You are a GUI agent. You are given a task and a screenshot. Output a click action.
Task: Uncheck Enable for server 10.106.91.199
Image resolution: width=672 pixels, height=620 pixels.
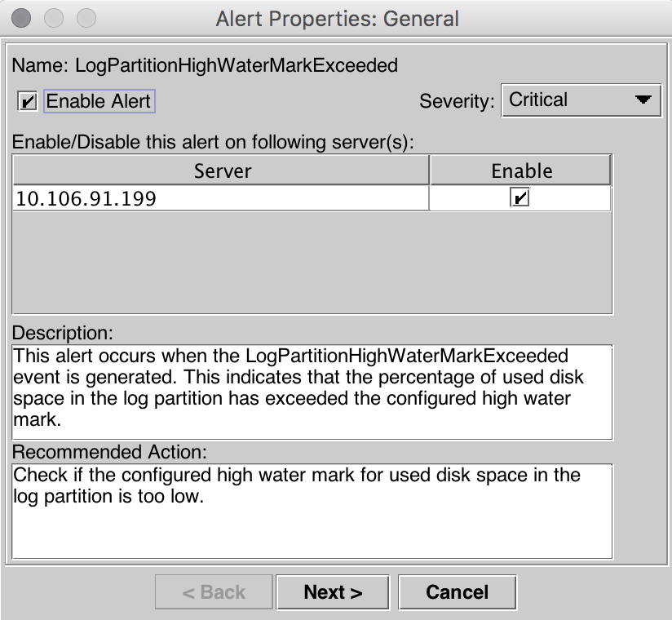coord(519,197)
